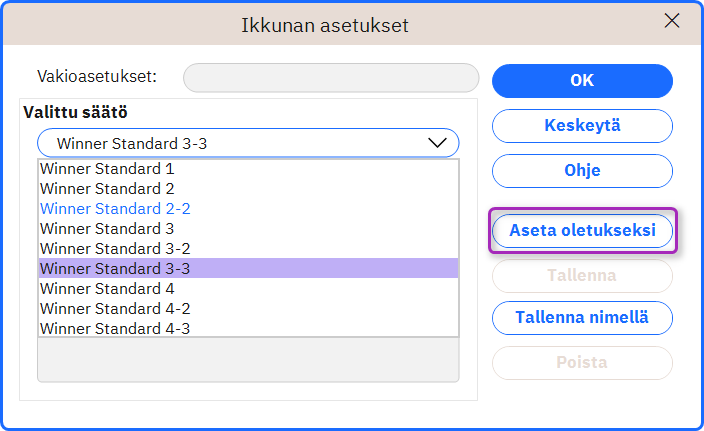Click the Tallenna nimellä button

(582, 318)
